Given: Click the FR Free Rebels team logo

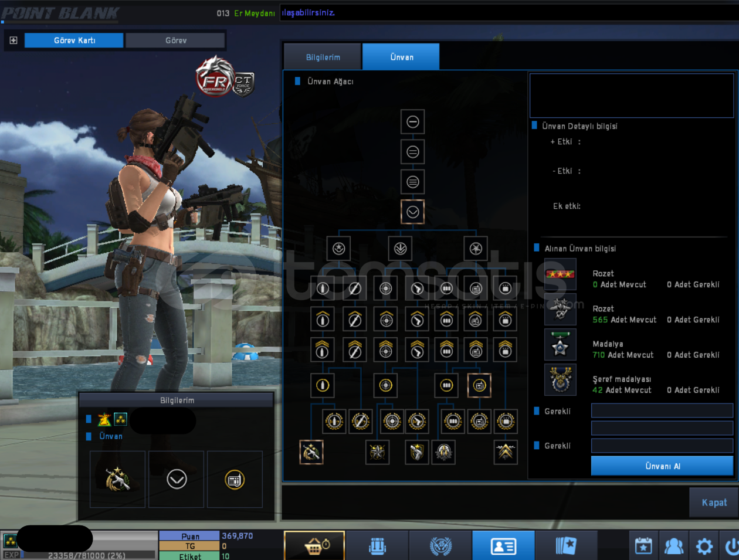Looking at the screenshot, I should [x=215, y=77].
